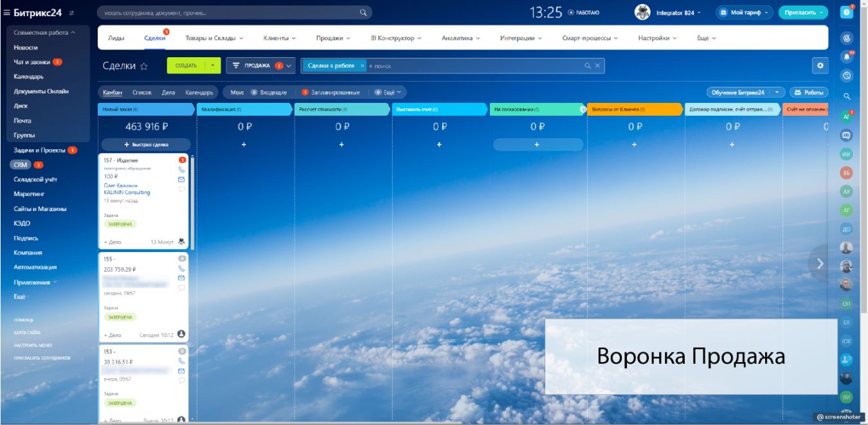The width and height of the screenshot is (868, 425).
Task: Switch to Календарь view tab
Action: 199,93
